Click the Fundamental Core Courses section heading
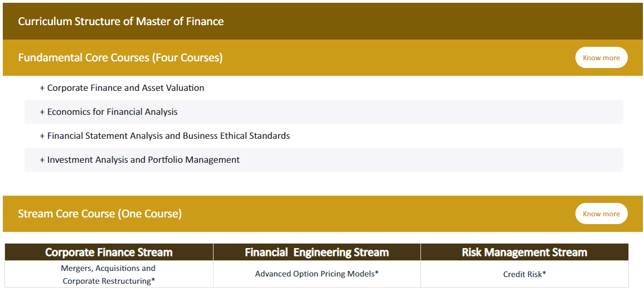 (x=120, y=57)
